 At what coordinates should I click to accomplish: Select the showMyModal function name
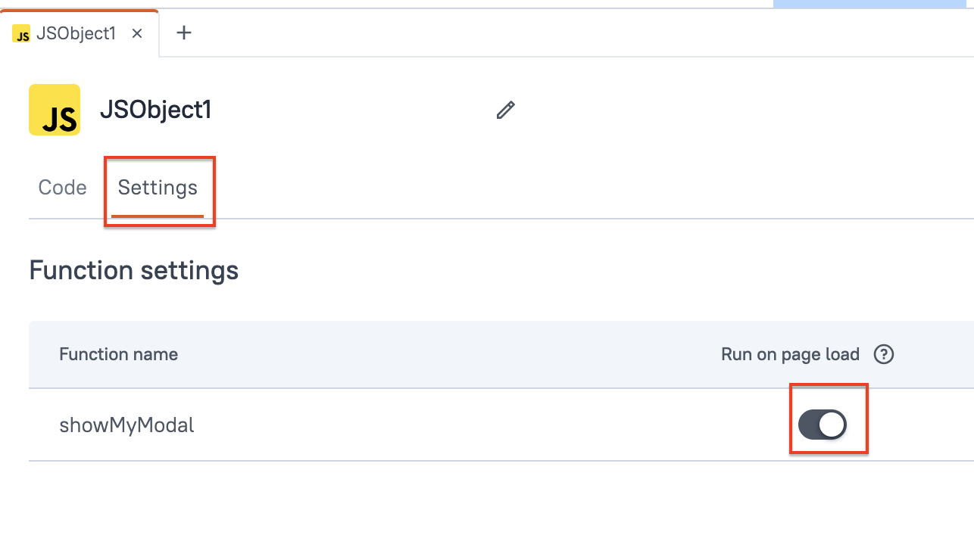[126, 425]
